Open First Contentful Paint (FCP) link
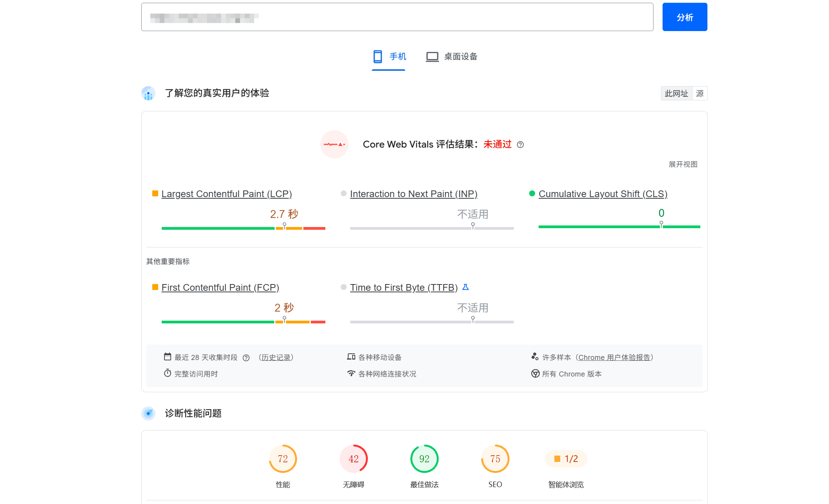 tap(220, 288)
